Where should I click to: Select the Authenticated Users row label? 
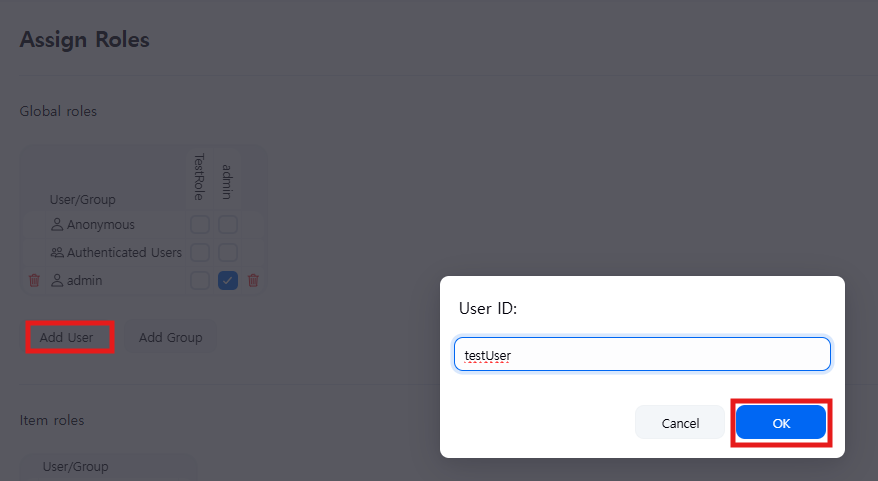[124, 253]
